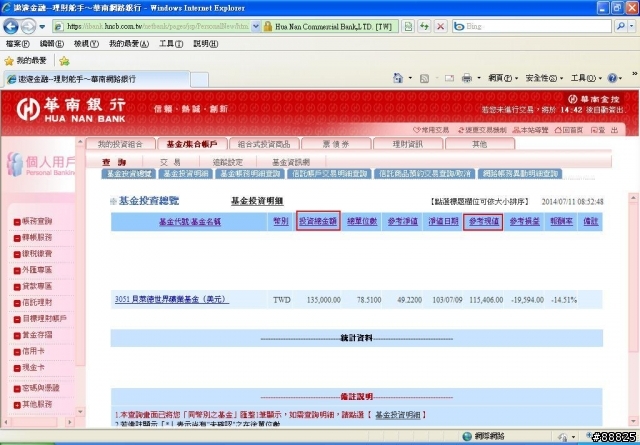
Task: Expand 信用卡 in the left sidebar
Action: point(29,351)
